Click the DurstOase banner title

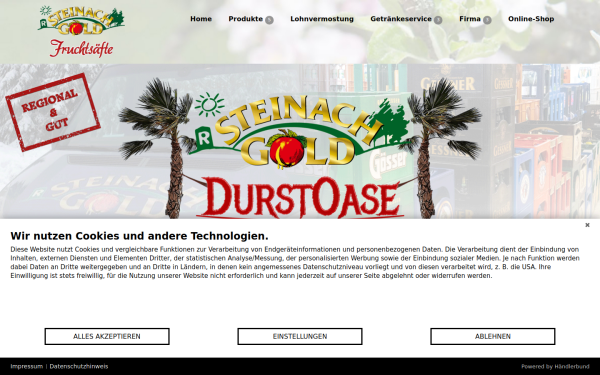[x=300, y=198]
